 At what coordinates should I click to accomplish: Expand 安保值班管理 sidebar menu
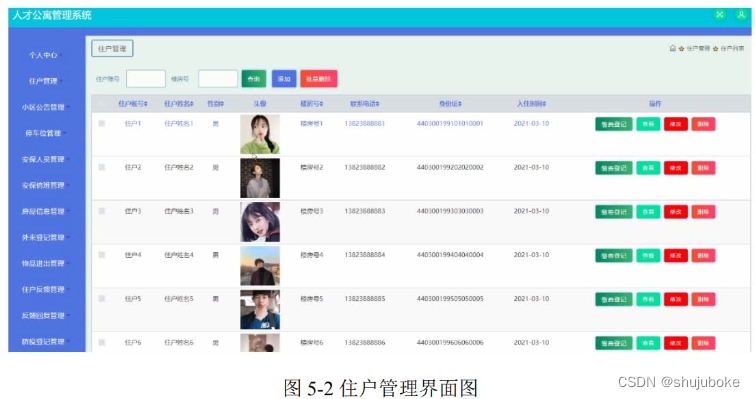click(45, 185)
